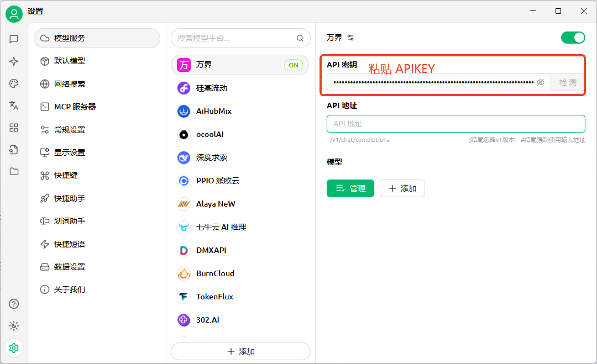Click the API 地址 label
The width and height of the screenshot is (597, 364).
(x=342, y=105)
